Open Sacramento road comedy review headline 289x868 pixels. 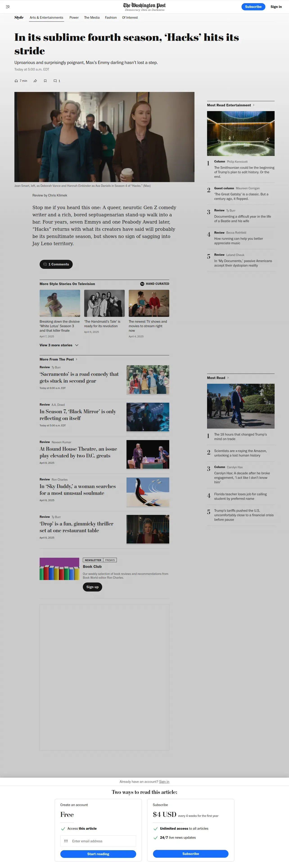[x=79, y=377]
